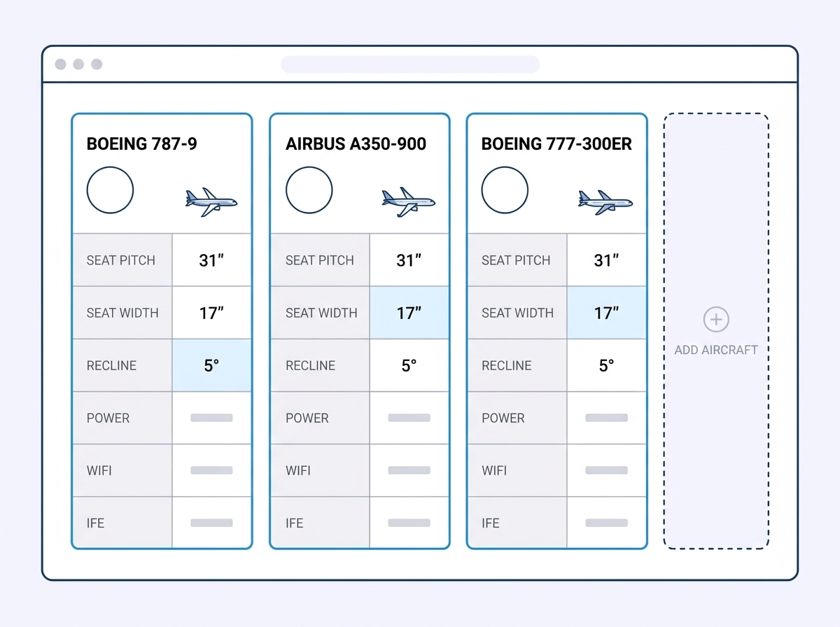Viewport: 840px width, 627px height.
Task: Click WIFI label in Boeing 777-300ER card
Action: click(x=494, y=470)
